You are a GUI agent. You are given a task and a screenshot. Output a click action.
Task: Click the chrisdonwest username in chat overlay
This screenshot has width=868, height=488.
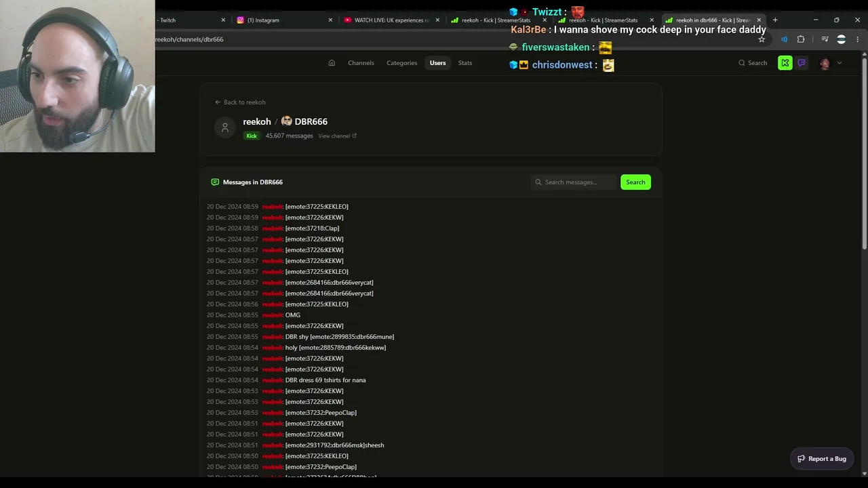tap(562, 65)
